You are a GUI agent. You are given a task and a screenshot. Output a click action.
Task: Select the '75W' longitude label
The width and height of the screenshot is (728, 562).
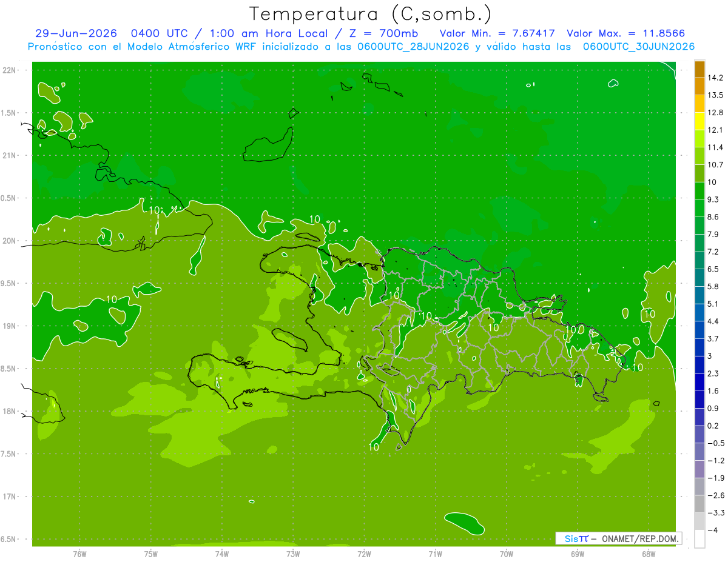click(x=151, y=554)
